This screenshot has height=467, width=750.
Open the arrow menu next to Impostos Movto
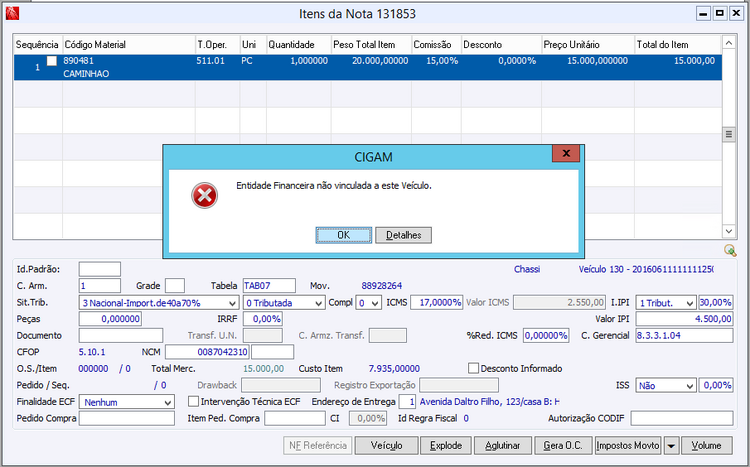pos(671,445)
